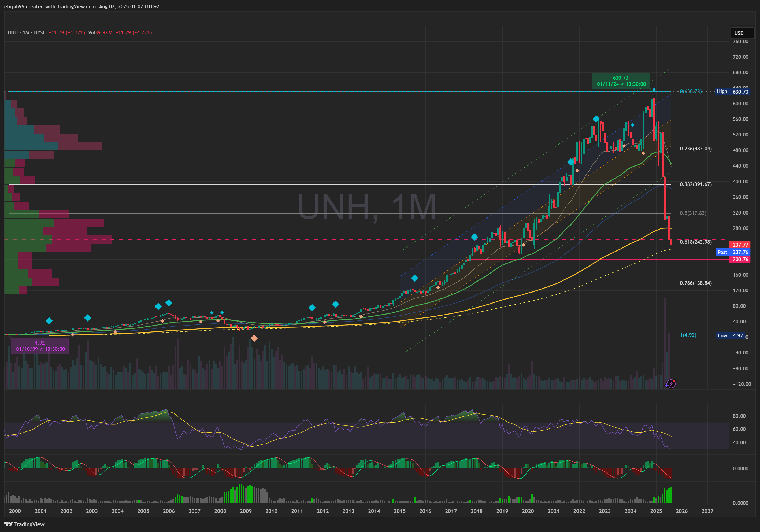Click the 2024 year label on time axis

630,511
